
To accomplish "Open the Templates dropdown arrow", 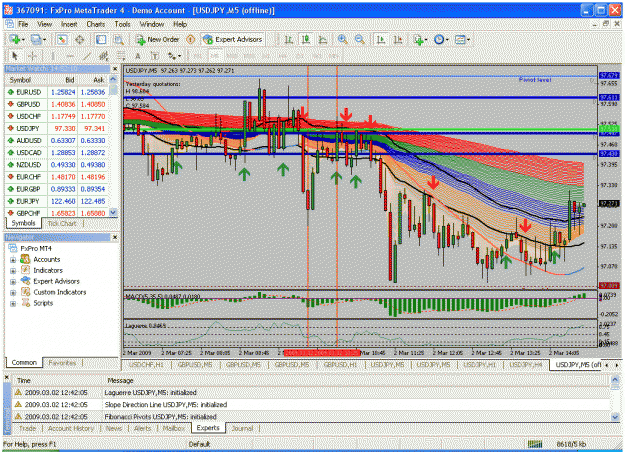I will [x=468, y=40].
